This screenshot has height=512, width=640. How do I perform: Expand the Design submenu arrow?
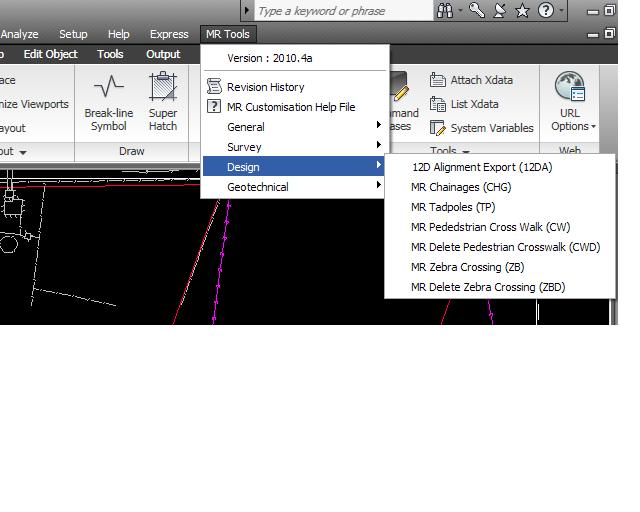pyautogui.click(x=379, y=165)
